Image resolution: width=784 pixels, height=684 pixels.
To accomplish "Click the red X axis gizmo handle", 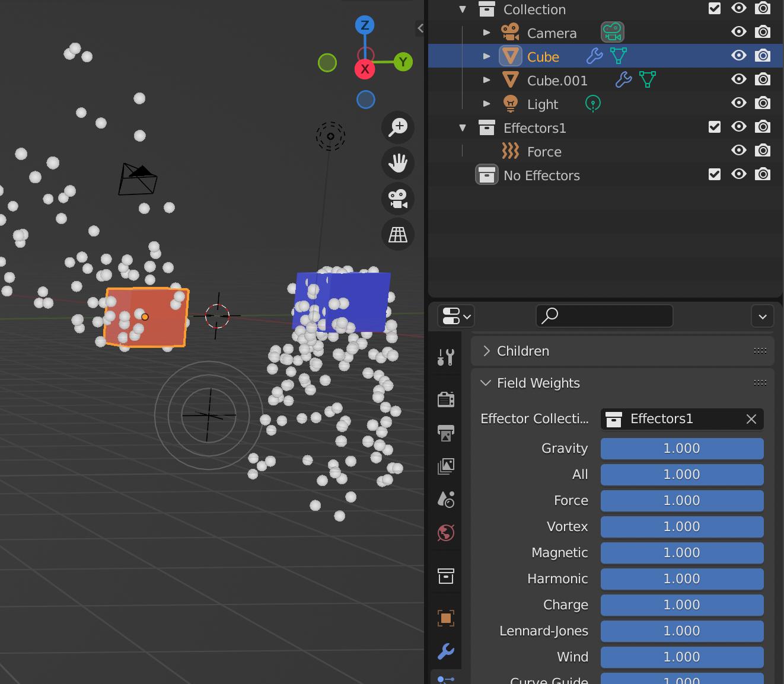I will (365, 69).
